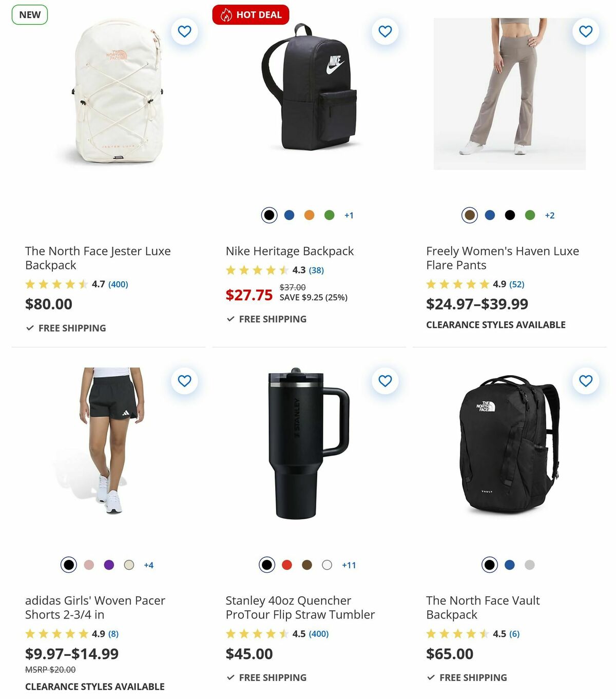Choose red Stanley Quencher tumbler color
The width and height of the screenshot is (616, 699).
287,565
